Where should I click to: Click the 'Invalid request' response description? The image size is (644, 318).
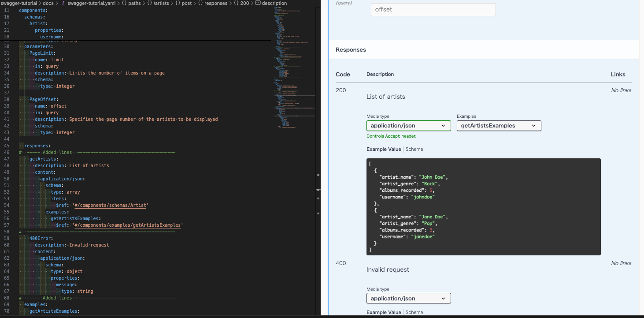pyautogui.click(x=388, y=269)
